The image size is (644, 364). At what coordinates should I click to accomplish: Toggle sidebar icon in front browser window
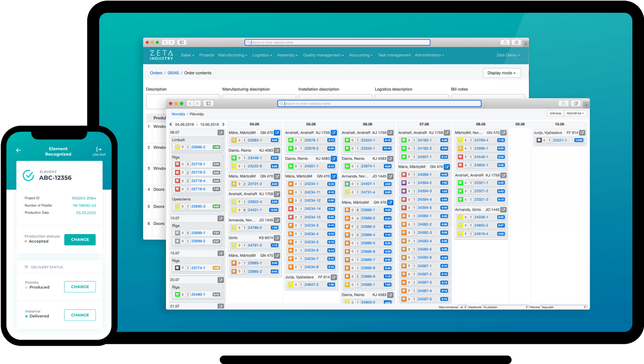(208, 103)
